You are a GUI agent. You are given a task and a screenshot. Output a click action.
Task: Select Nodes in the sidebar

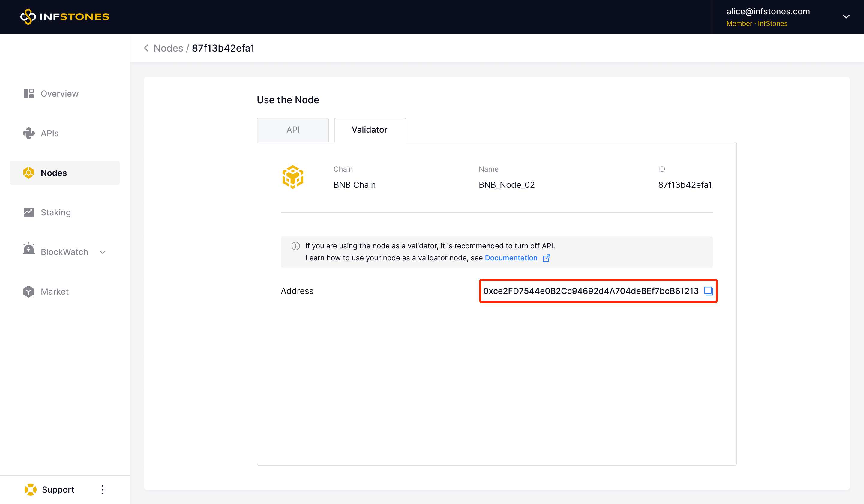coord(54,173)
